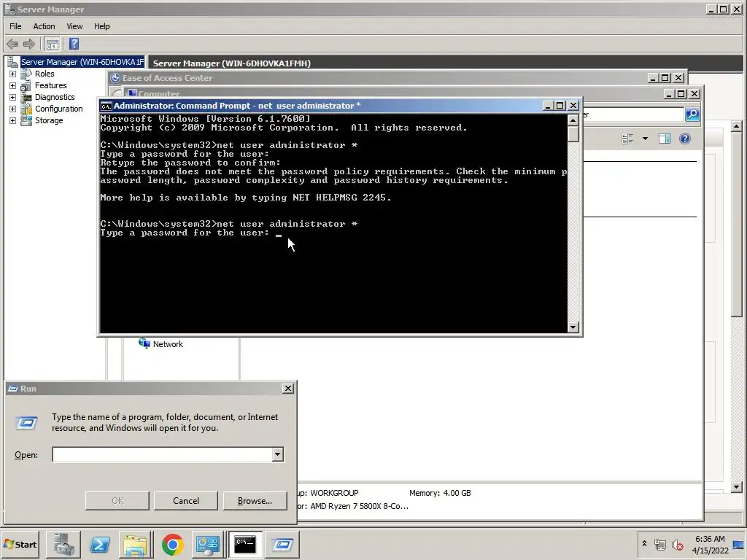This screenshot has height=560, width=747.
Task: Switch to Run dialog taskbar button
Action: pyautogui.click(x=282, y=545)
